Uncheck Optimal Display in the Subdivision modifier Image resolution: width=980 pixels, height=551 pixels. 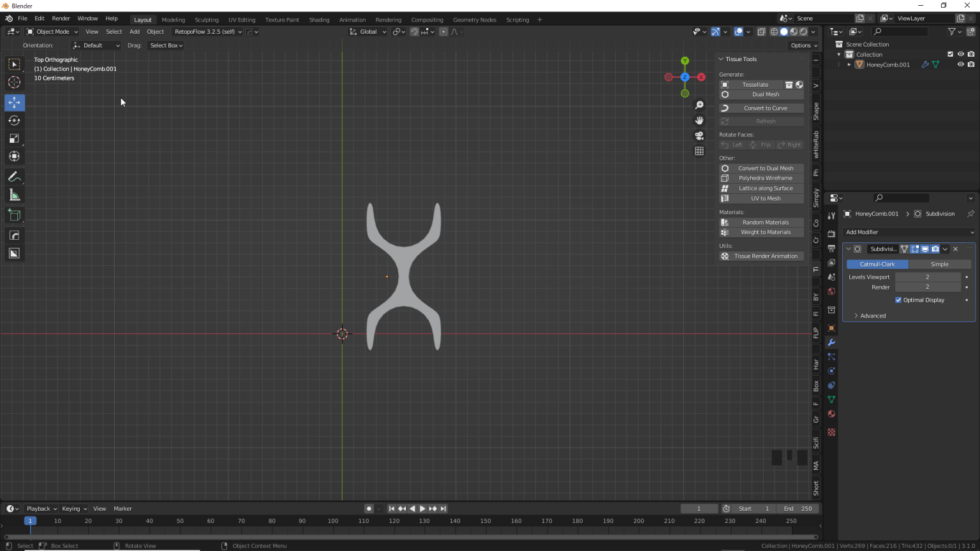898,300
